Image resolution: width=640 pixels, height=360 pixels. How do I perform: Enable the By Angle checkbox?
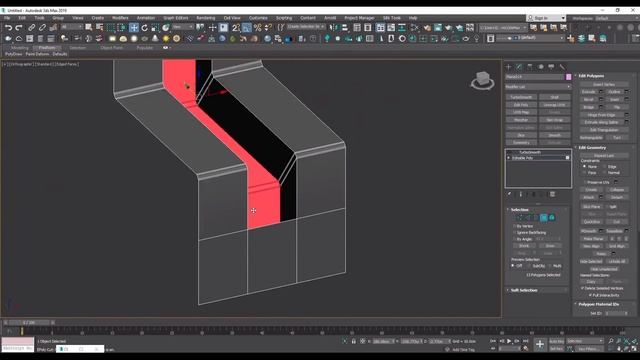pyautogui.click(x=514, y=239)
